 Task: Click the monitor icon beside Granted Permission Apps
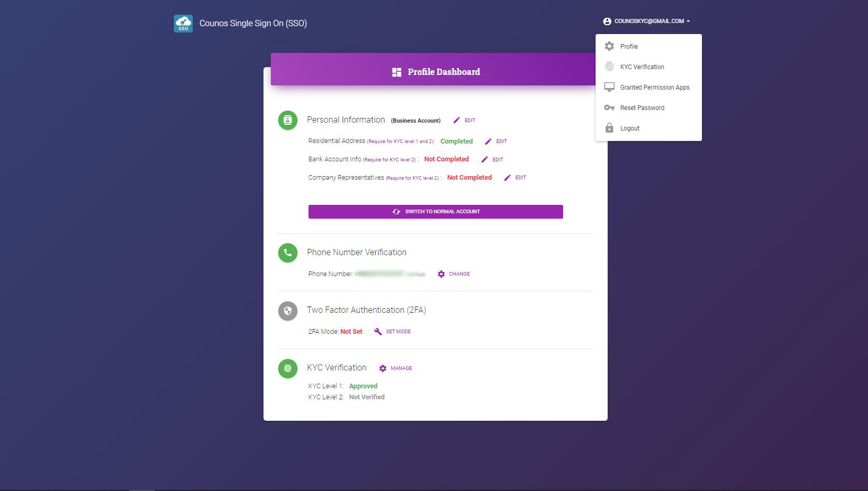[x=609, y=87]
